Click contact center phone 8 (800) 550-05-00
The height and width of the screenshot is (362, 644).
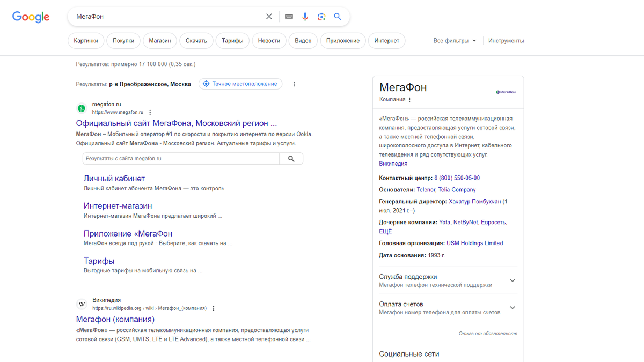[x=457, y=178]
